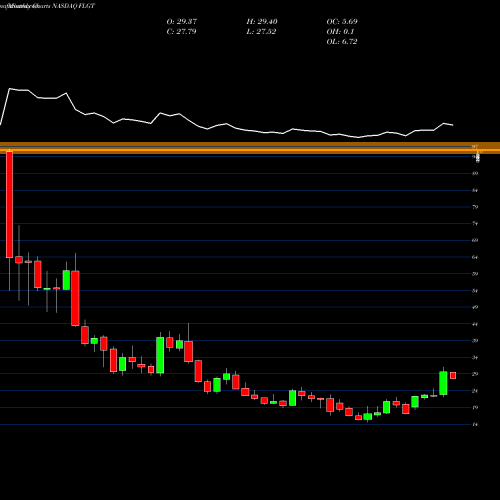Click the 14 price axis label

click(475, 425)
